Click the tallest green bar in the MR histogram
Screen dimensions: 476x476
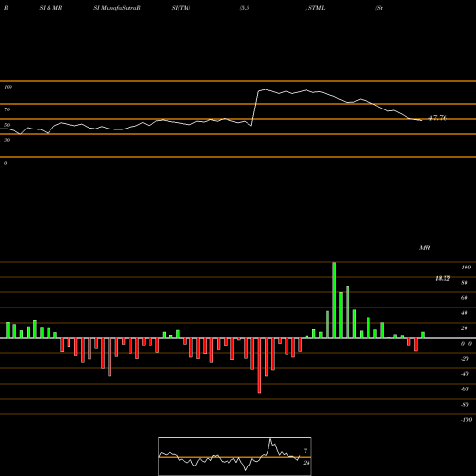334,300
